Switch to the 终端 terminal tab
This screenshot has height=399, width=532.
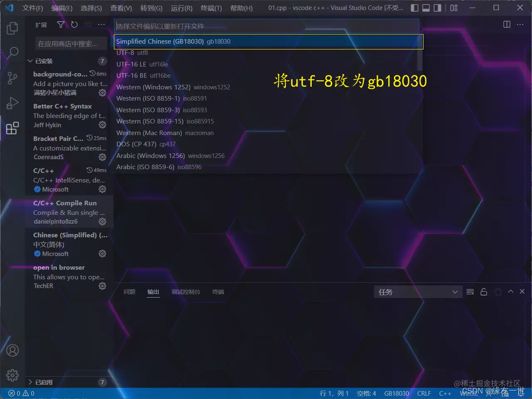(218, 292)
